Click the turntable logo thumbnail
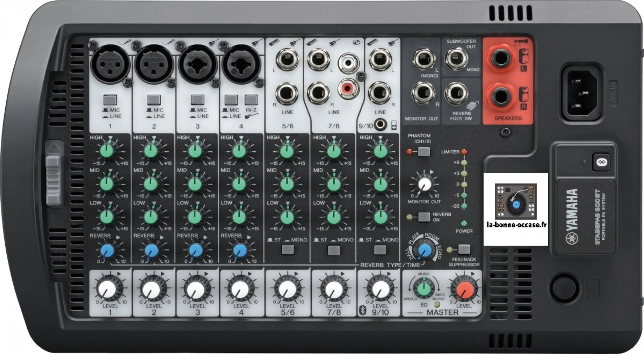Screen dimensions: 644x354 point(516,201)
